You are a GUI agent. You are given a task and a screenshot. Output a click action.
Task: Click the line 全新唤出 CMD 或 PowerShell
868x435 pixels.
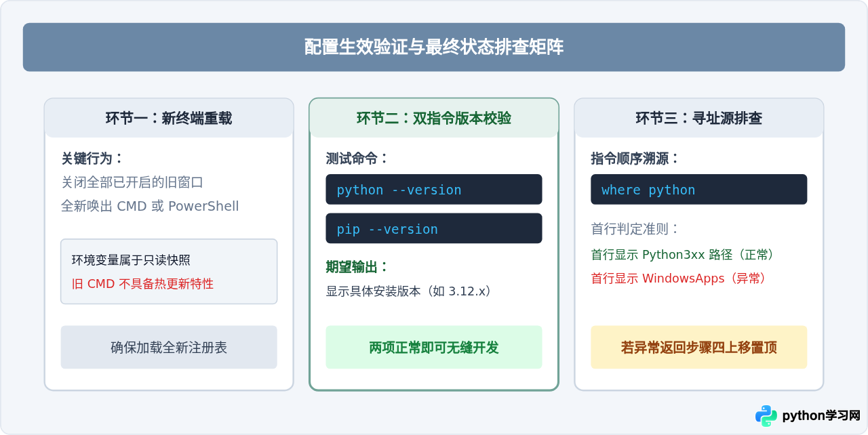point(150,206)
